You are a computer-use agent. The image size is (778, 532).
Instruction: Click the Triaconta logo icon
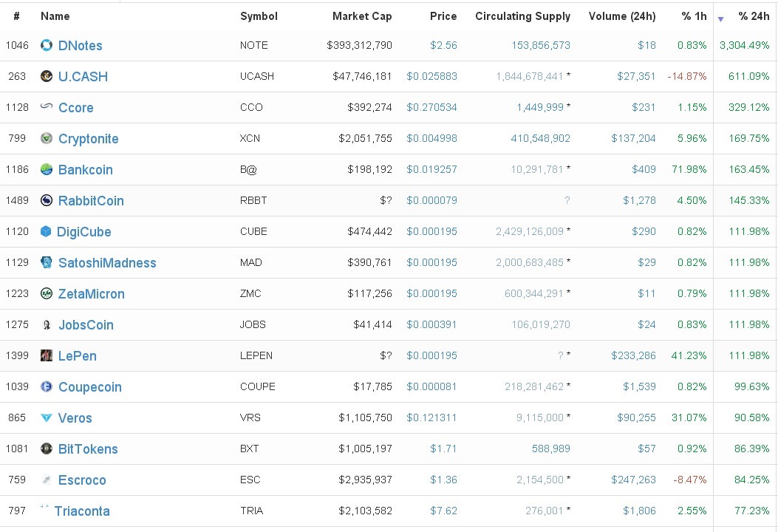point(44,507)
